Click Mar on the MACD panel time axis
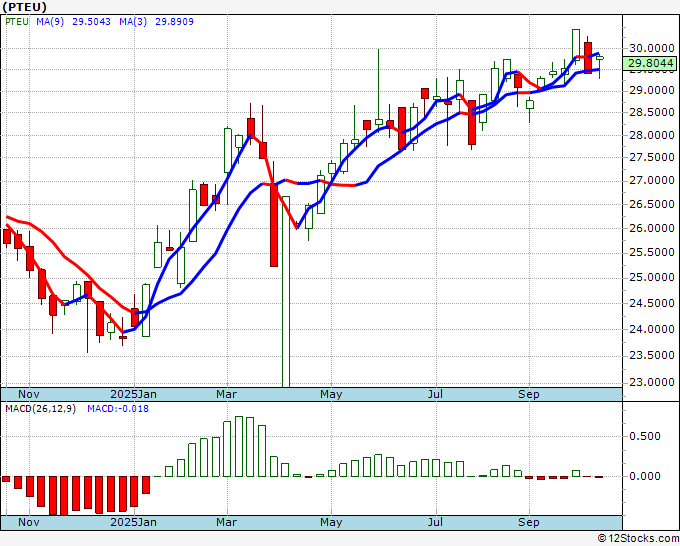 pos(227,522)
